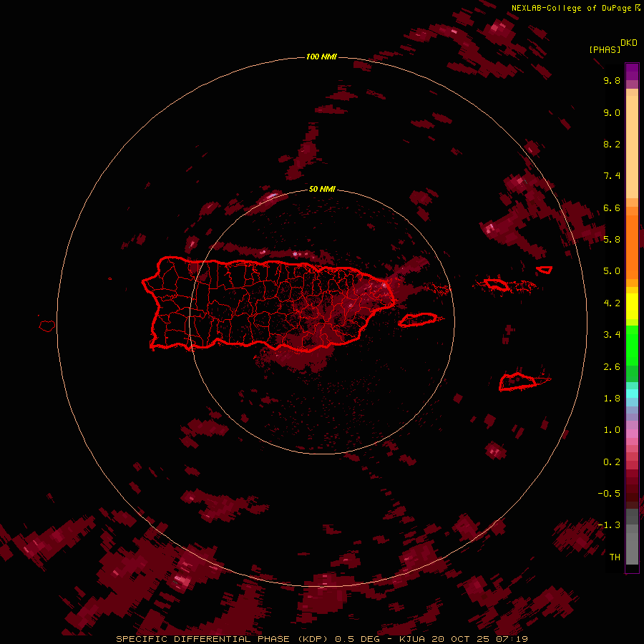Screen dimensions: 644x644
Task: Select the Culebra island outline
Action: pyautogui.click(x=495, y=283)
